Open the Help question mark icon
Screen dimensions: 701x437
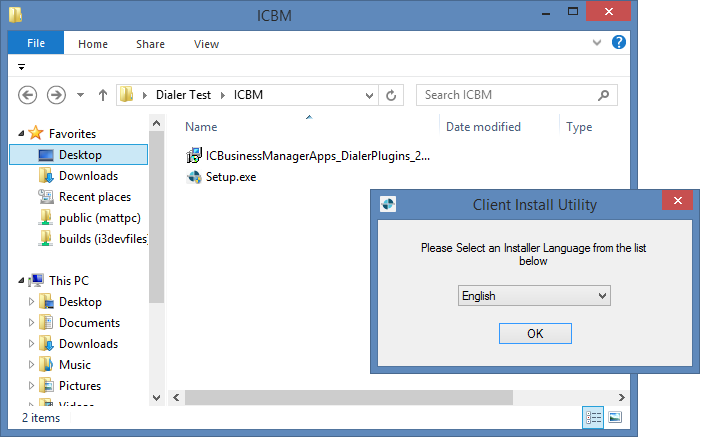click(x=619, y=43)
